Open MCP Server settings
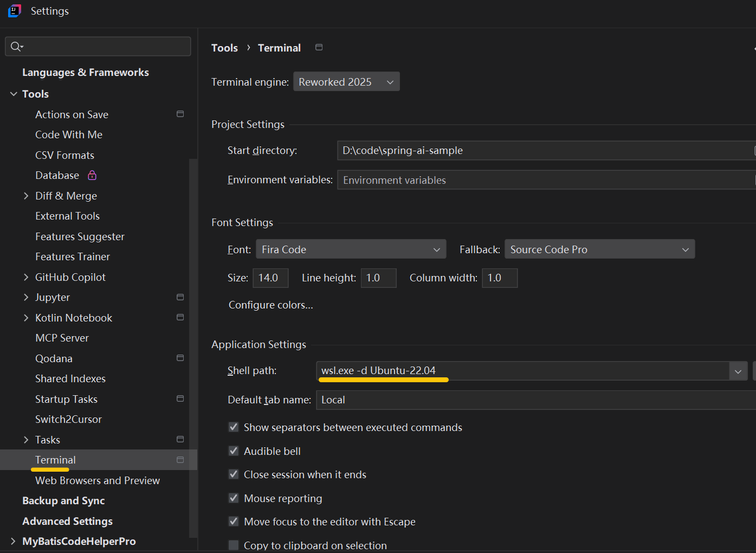The width and height of the screenshot is (756, 553). point(62,338)
